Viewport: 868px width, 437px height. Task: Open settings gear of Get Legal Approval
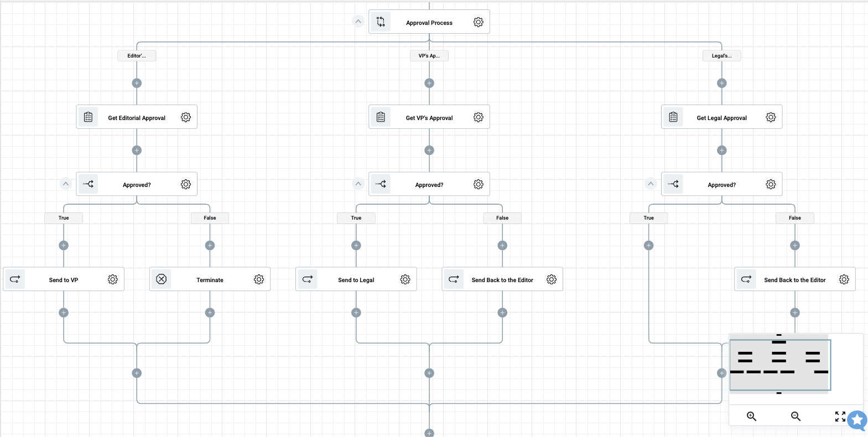771,117
